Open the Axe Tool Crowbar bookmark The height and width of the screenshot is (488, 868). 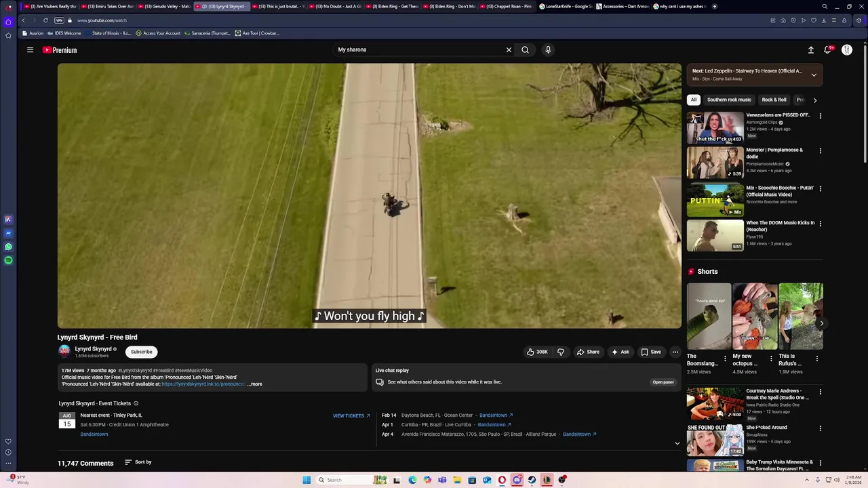(x=257, y=33)
